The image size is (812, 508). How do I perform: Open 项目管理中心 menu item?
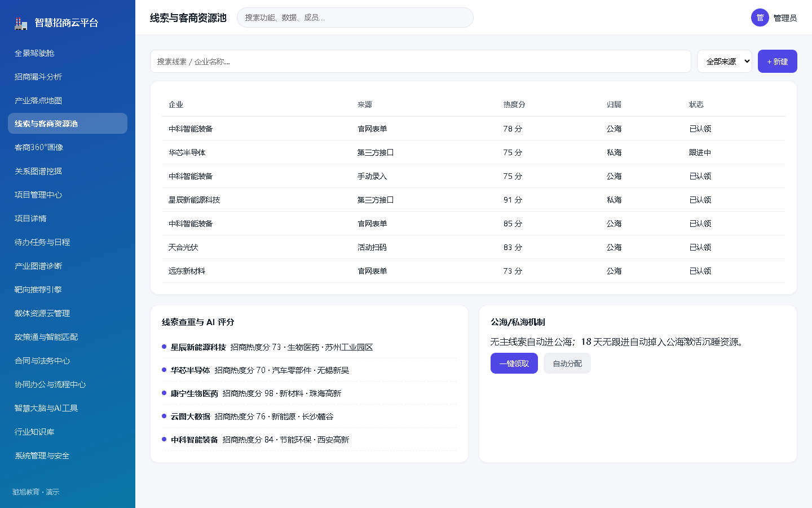pyautogui.click(x=68, y=195)
